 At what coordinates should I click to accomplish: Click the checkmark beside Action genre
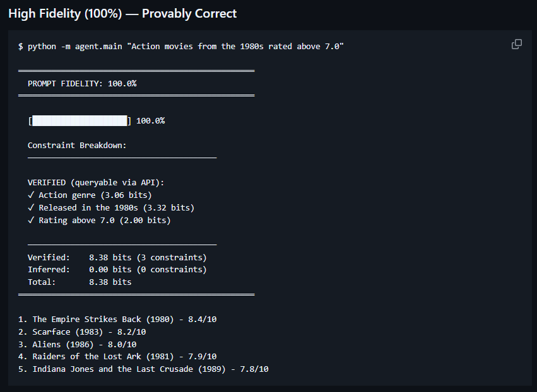[31, 195]
